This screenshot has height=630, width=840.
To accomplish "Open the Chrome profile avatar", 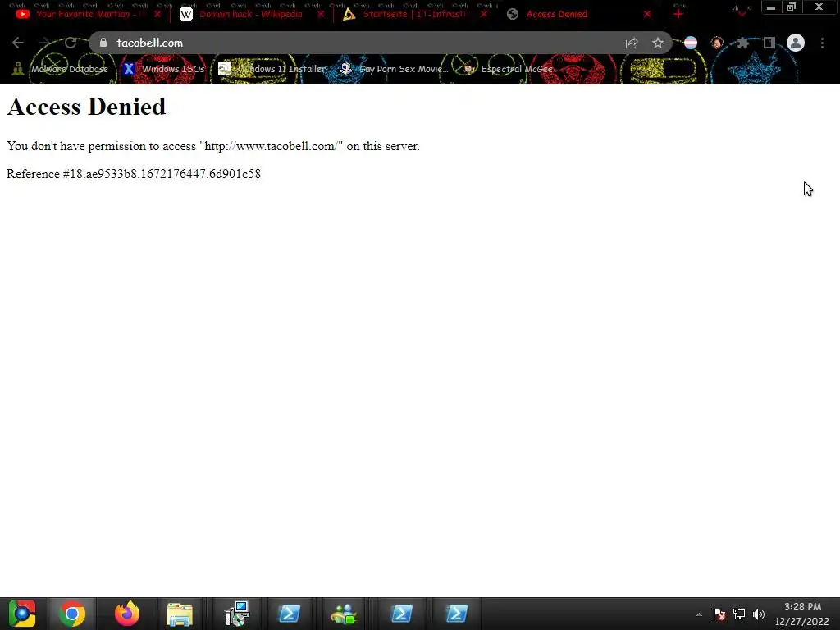I will pos(796,43).
